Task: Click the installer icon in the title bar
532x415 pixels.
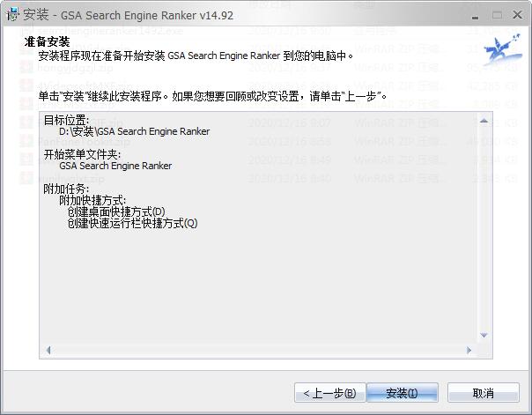Action: [x=13, y=15]
